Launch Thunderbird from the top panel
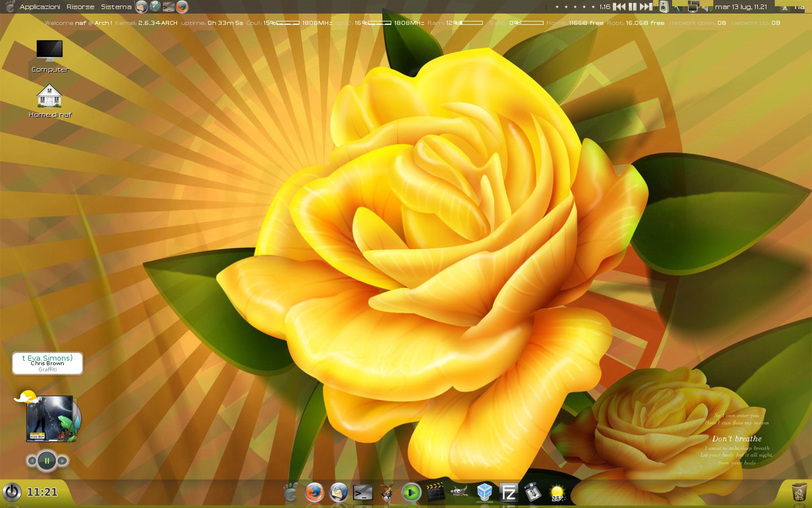The height and width of the screenshot is (508, 812). 142,7
